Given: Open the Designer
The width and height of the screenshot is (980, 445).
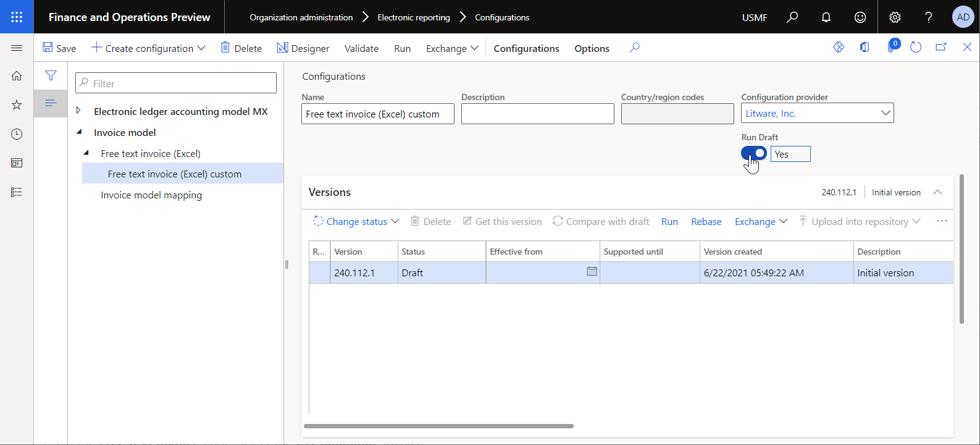Looking at the screenshot, I should [x=303, y=48].
